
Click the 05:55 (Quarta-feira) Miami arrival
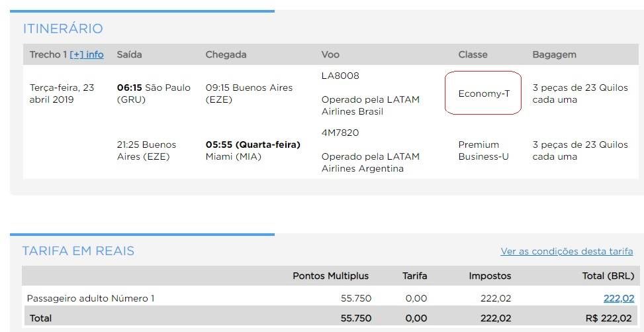coord(253,150)
